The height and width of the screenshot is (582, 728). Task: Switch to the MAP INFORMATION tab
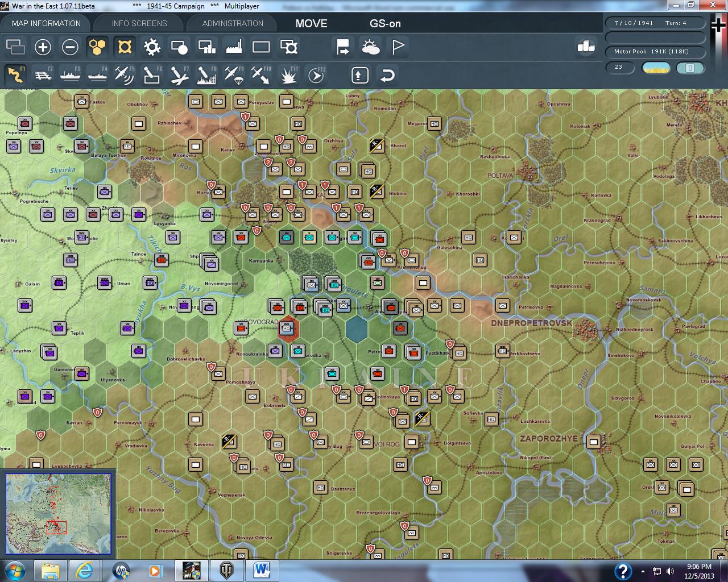point(46,23)
